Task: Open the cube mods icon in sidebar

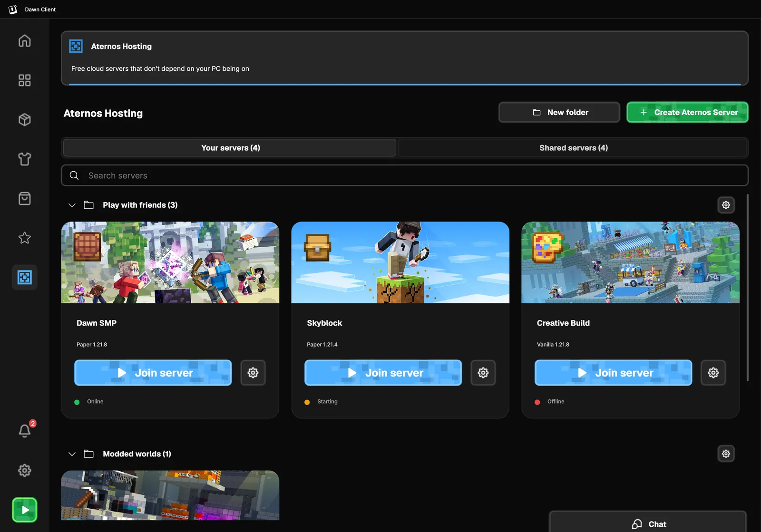Action: click(24, 120)
